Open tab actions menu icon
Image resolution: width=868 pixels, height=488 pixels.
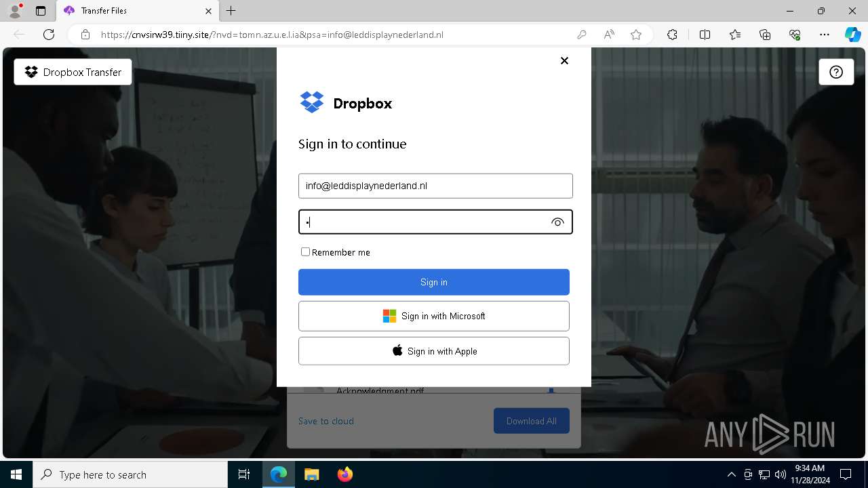(x=41, y=11)
